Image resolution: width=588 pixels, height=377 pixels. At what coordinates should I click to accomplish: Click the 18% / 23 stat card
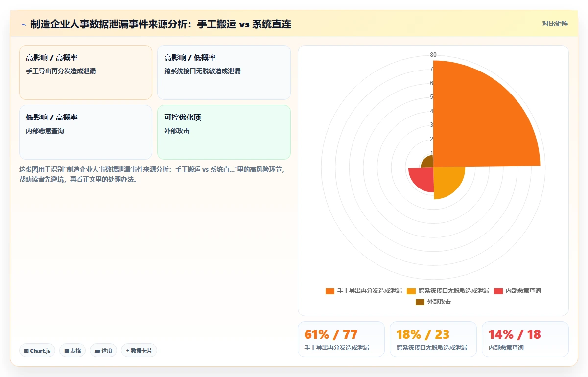coord(433,339)
